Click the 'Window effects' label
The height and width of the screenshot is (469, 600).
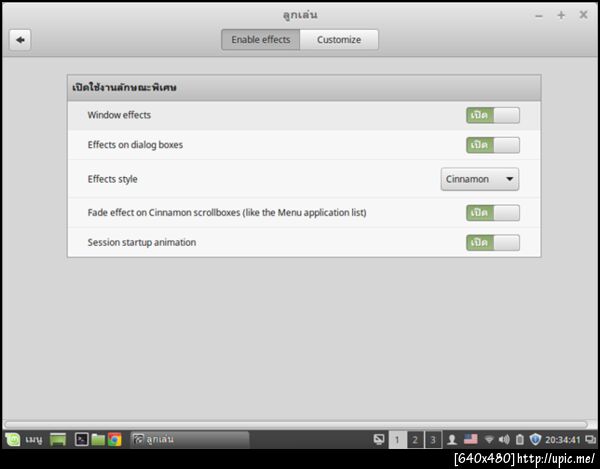119,115
